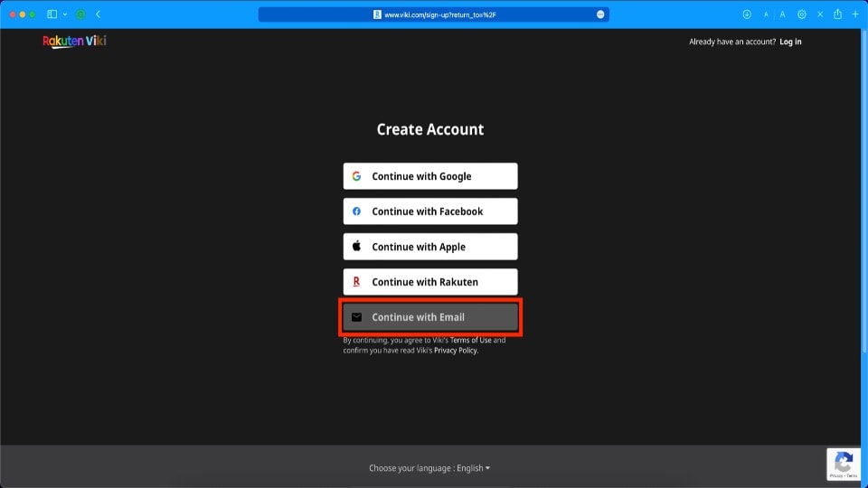Click the green extension icon in toolbar
The image size is (868, 488).
[80, 14]
